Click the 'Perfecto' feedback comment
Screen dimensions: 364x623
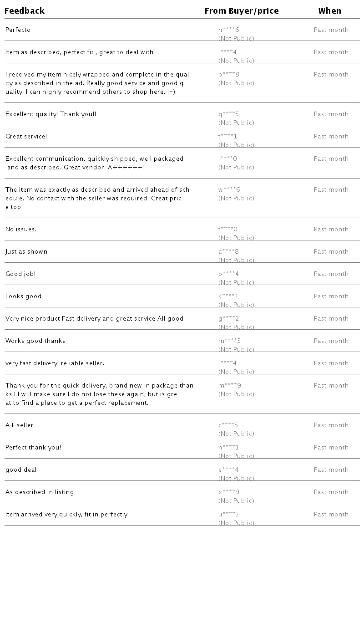coord(18,30)
